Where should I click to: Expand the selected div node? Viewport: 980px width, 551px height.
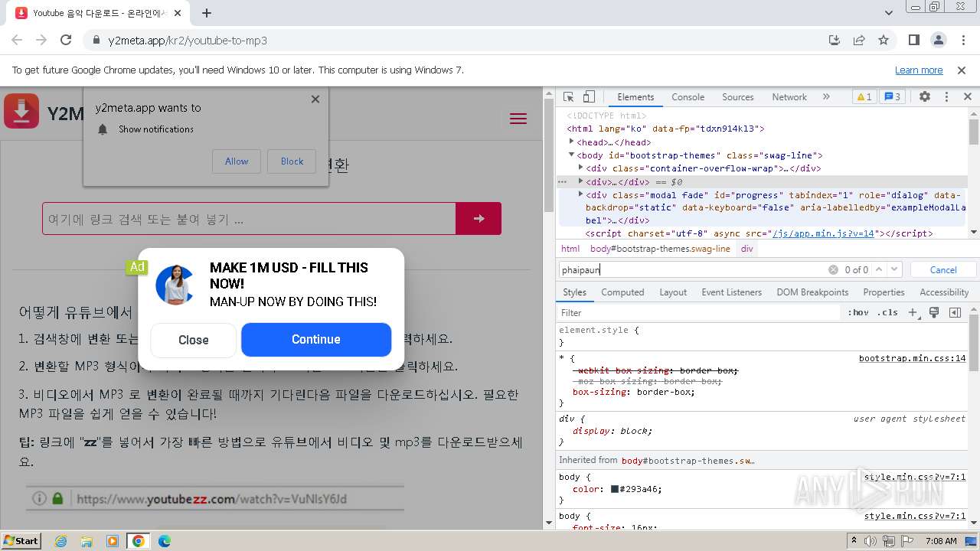click(x=581, y=181)
